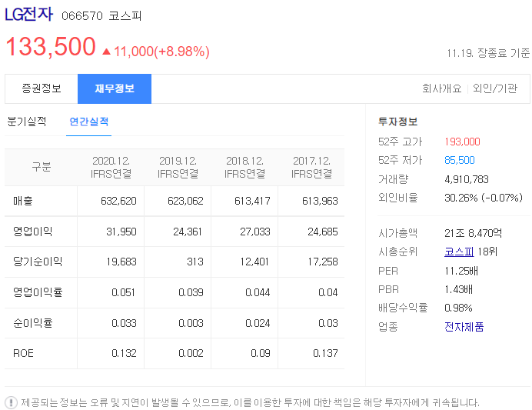Click stock code 066570
This screenshot has width=532, height=410.
click(x=82, y=16)
